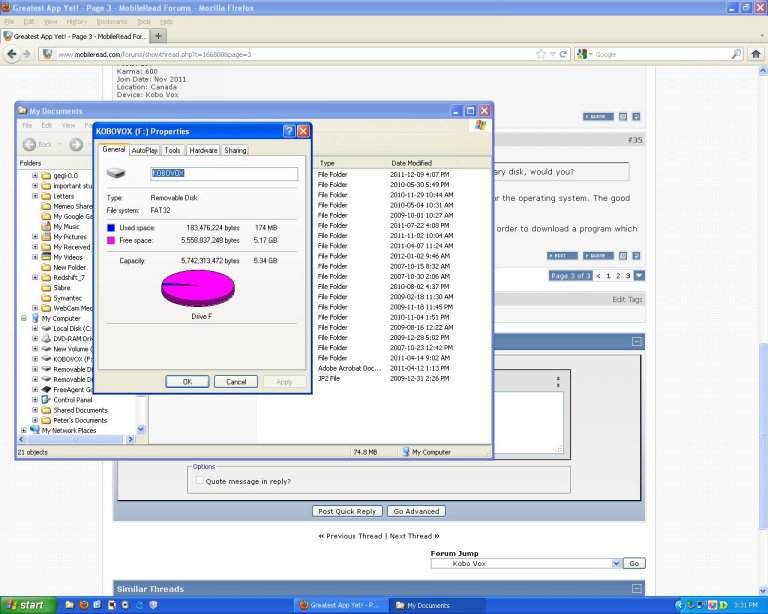Click blue Used space color swatch
The width and height of the screenshot is (768, 614).
111,228
